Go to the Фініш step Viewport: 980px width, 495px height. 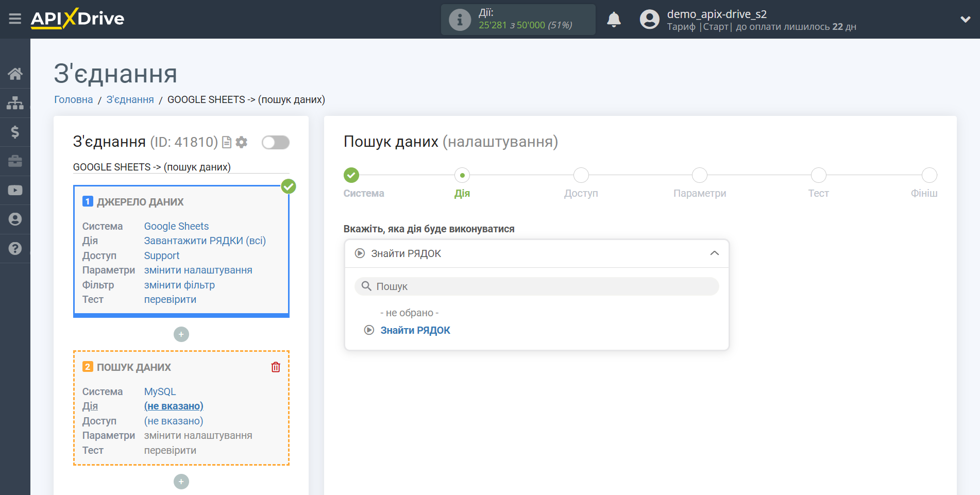click(x=929, y=175)
